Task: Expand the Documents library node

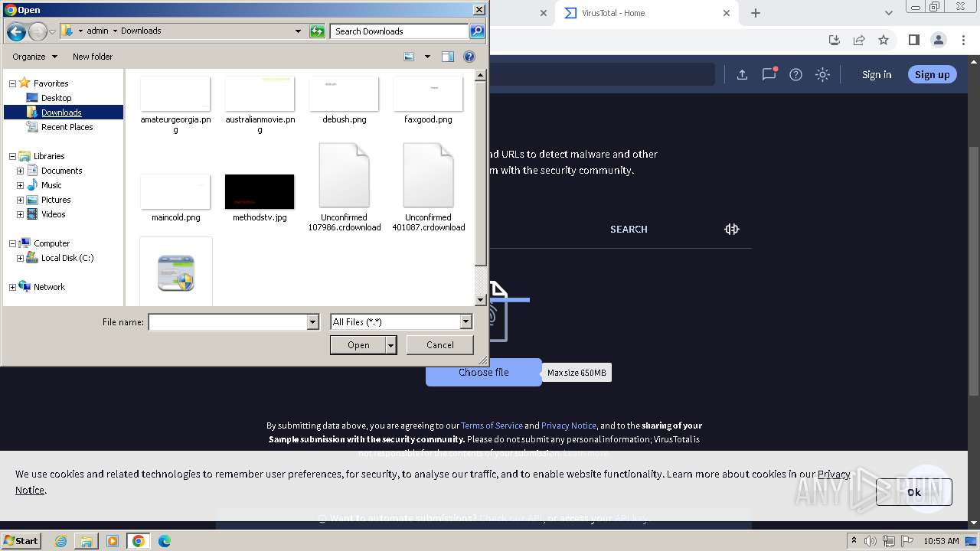Action: [x=20, y=171]
